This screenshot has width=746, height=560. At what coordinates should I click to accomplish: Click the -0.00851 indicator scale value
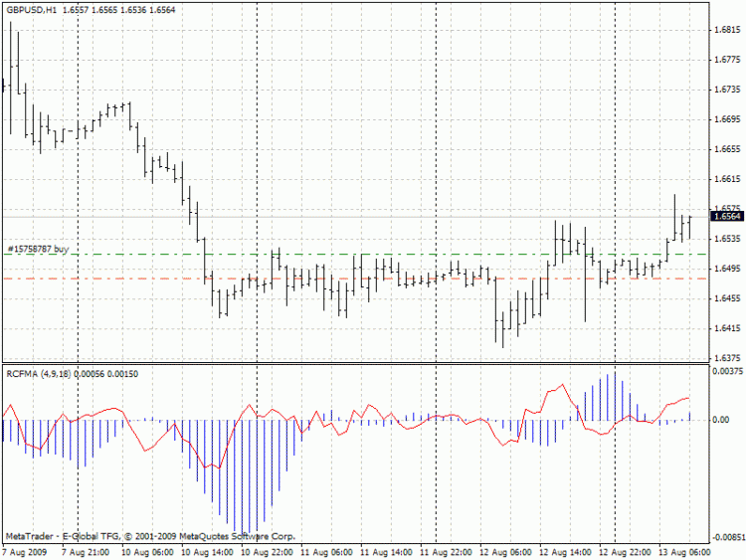[725, 534]
